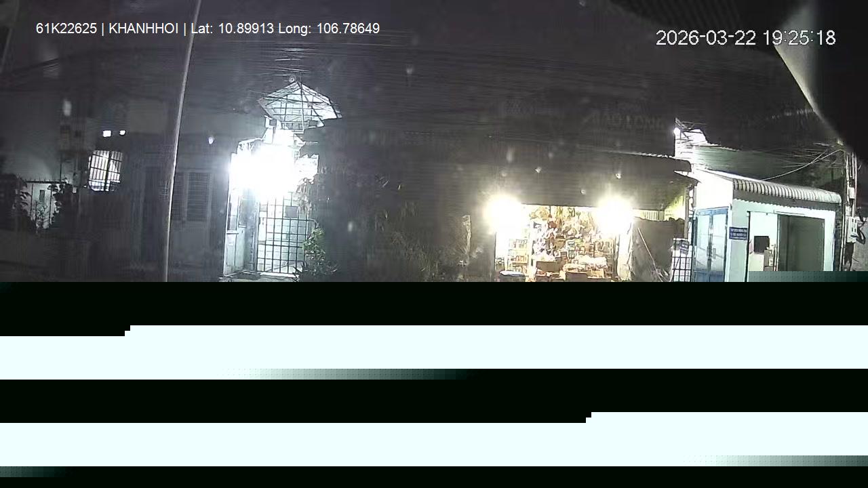This screenshot has width=868, height=488.
Task: Select the KHANHHOI label in the overlay
Action: click(143, 28)
